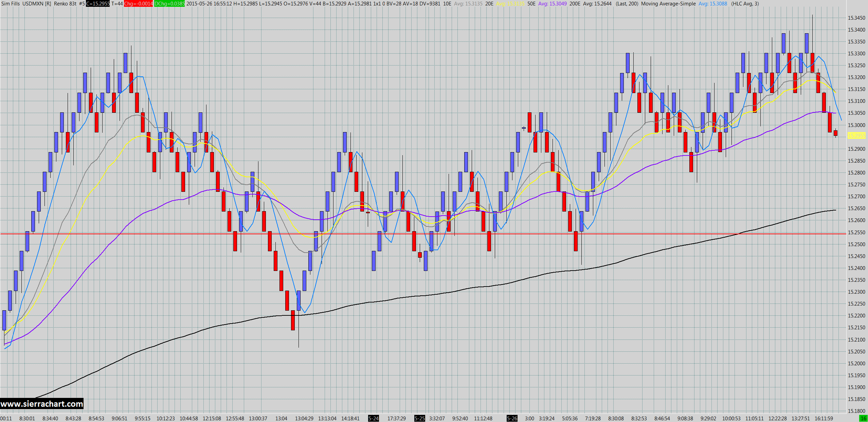This screenshot has height=422, width=868.
Task: Click the USDMXN [R] symbol label
Action: click(37, 4)
